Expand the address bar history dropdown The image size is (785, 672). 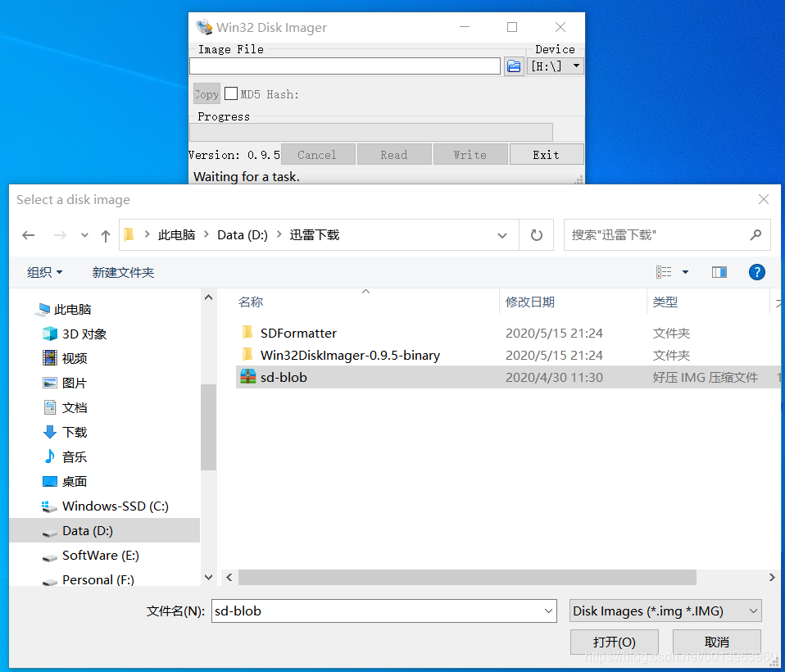tap(502, 235)
